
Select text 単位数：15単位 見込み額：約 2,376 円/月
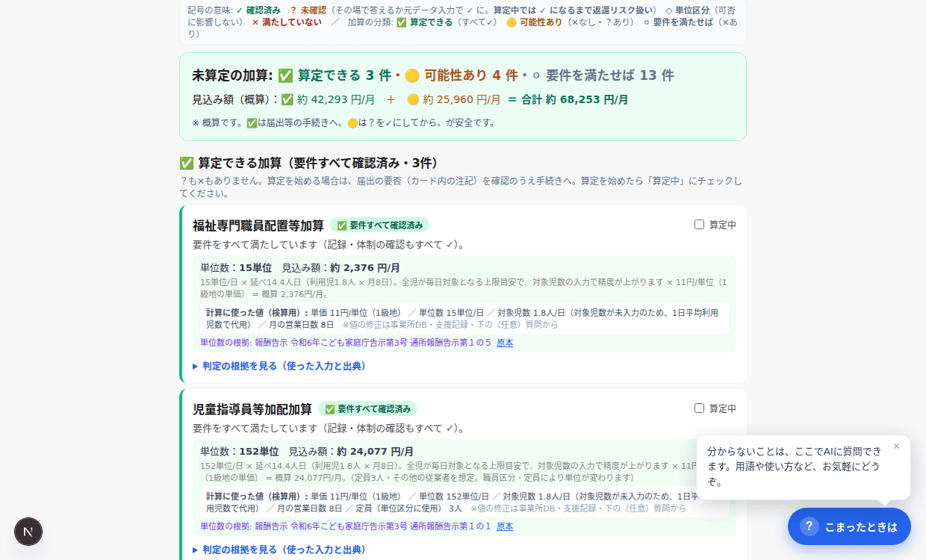point(300,268)
